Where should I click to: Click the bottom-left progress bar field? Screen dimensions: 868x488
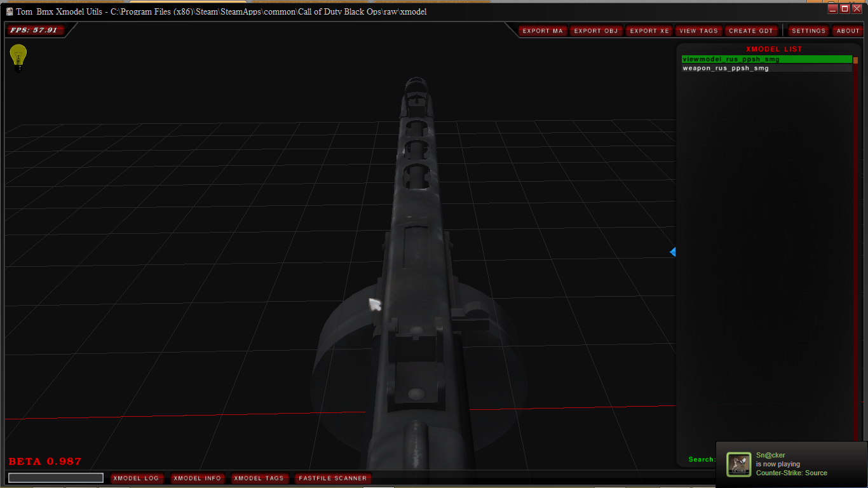point(56,478)
